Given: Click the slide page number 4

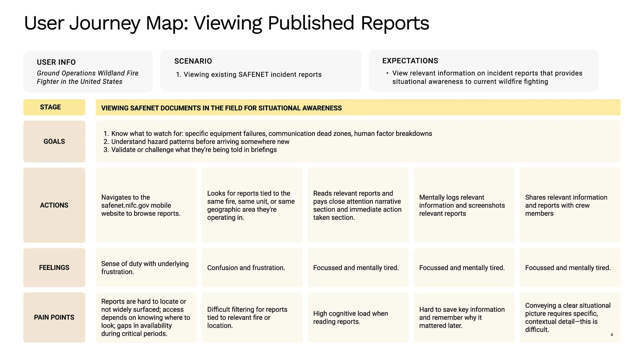Looking at the screenshot, I should click(x=612, y=335).
